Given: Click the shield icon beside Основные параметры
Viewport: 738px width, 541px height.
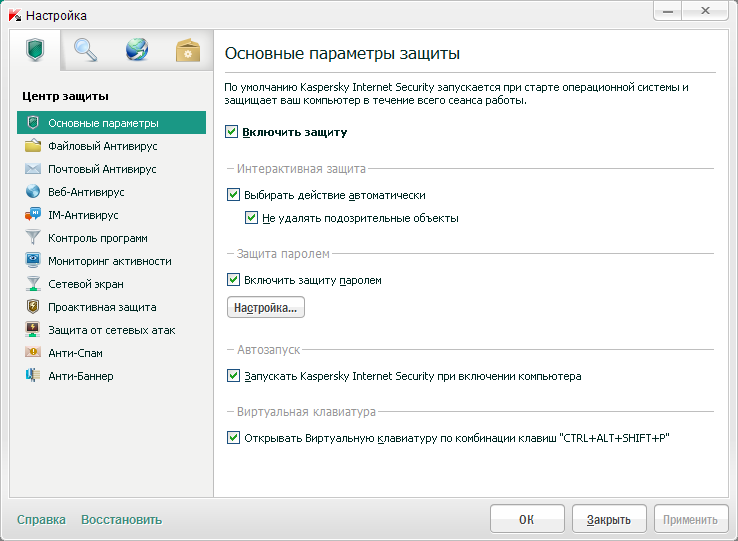Looking at the screenshot, I should click(32, 122).
